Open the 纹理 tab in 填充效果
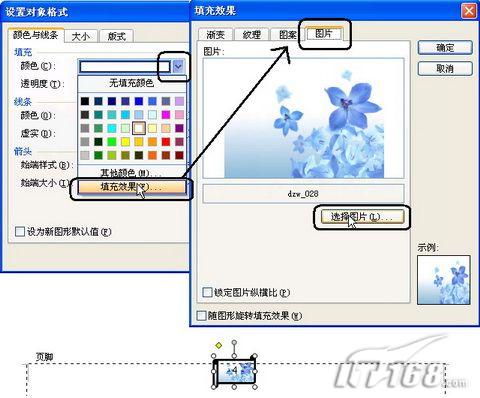This screenshot has height=398, width=480. [x=251, y=34]
